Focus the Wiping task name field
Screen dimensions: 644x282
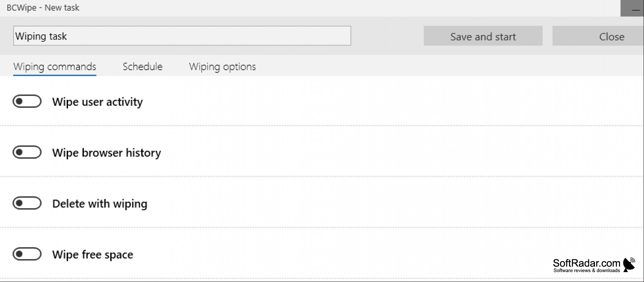pyautogui.click(x=182, y=36)
